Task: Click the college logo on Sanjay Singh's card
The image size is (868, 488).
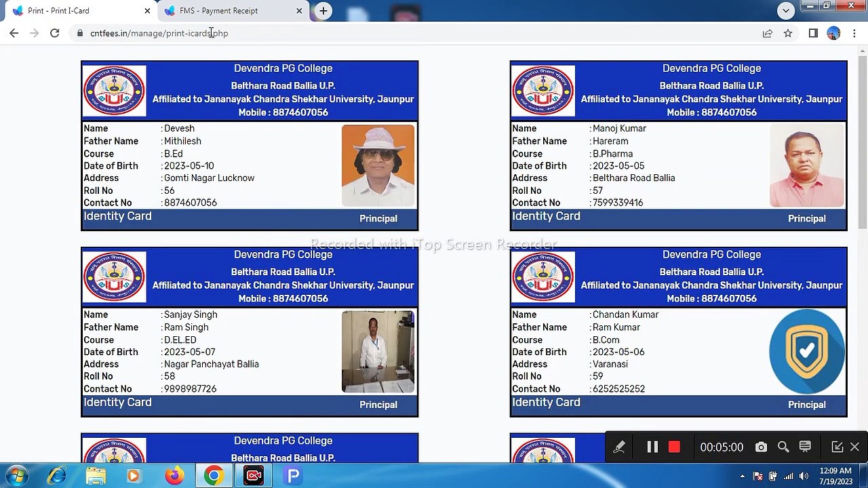Action: pyautogui.click(x=115, y=277)
